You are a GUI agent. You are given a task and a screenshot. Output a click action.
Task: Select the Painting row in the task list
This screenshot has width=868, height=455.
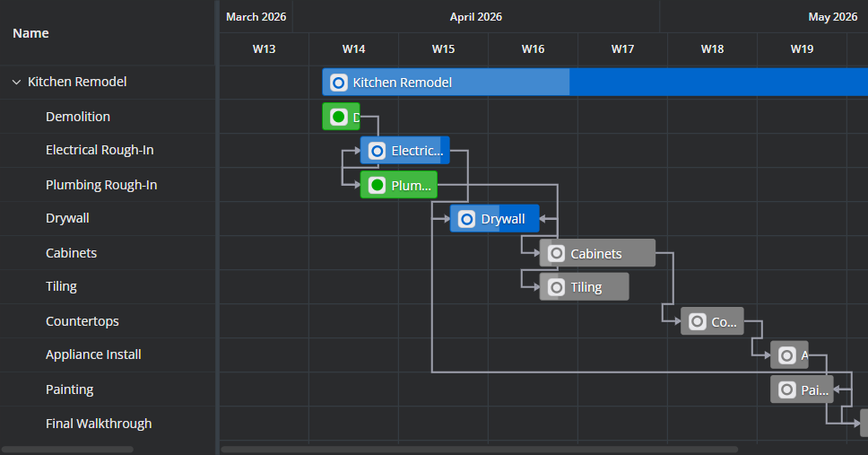tap(108, 389)
